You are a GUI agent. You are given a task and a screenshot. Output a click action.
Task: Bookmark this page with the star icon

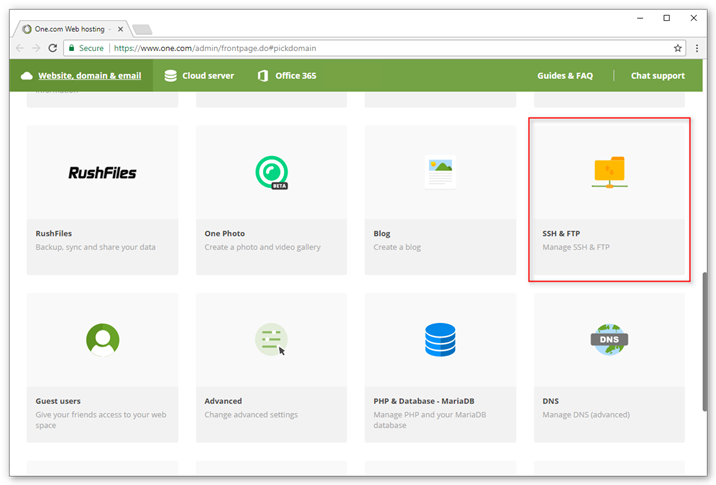(x=678, y=48)
